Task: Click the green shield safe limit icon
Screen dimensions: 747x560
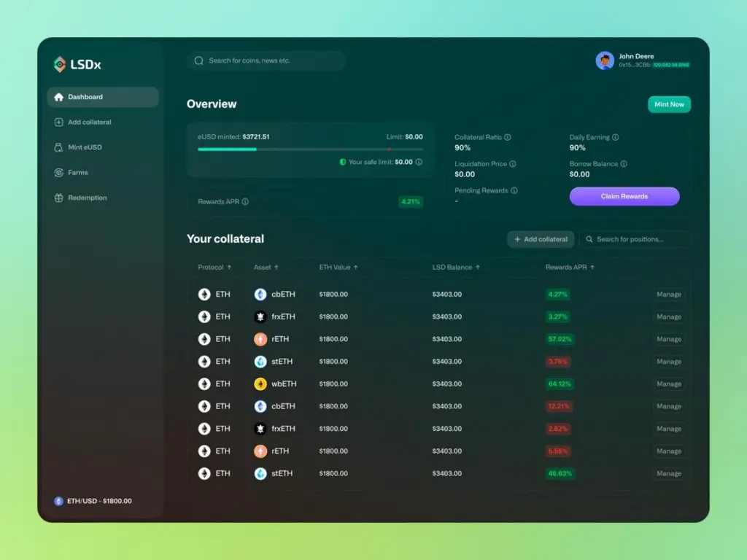Action: [x=343, y=162]
